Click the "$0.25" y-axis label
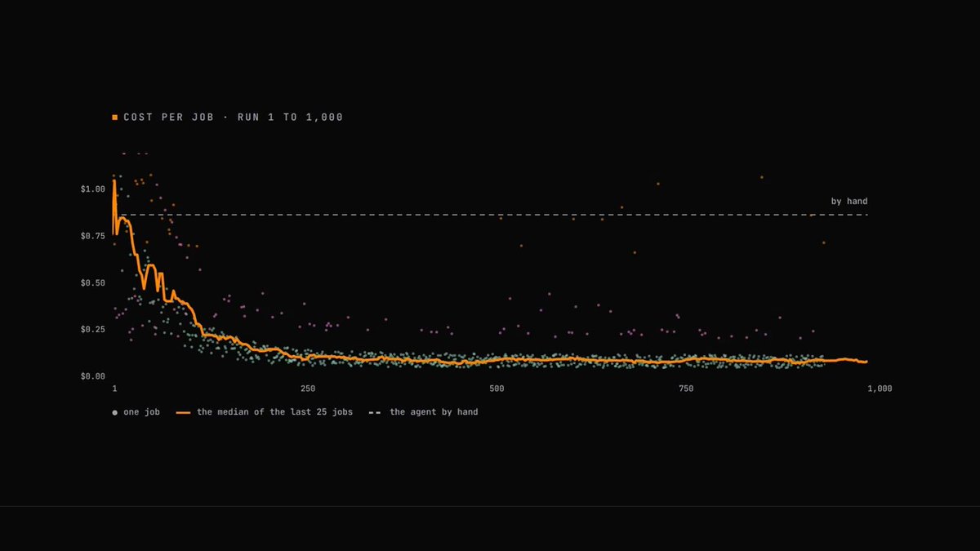The width and height of the screenshot is (980, 551). [93, 329]
